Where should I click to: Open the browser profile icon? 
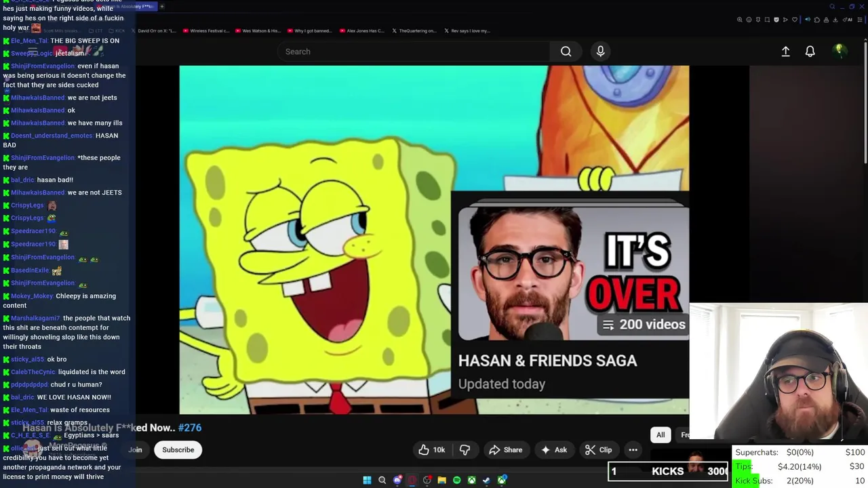pos(826,20)
